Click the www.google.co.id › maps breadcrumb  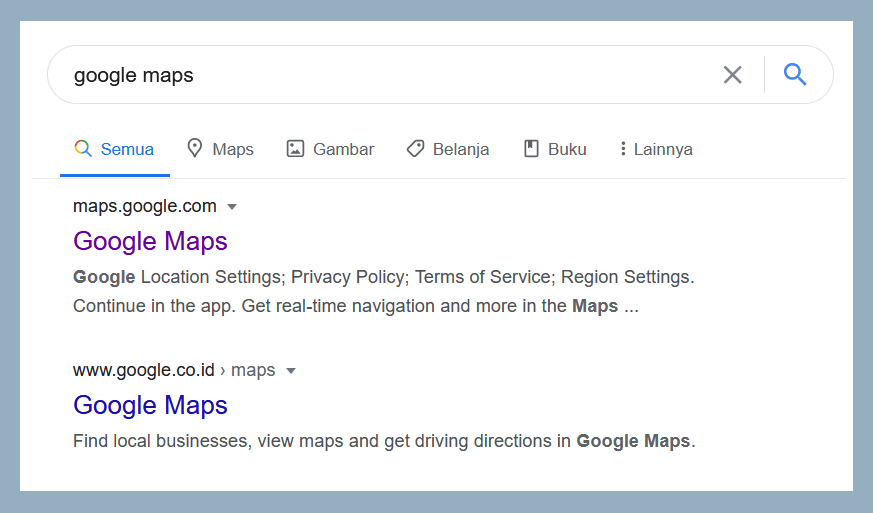coord(174,370)
